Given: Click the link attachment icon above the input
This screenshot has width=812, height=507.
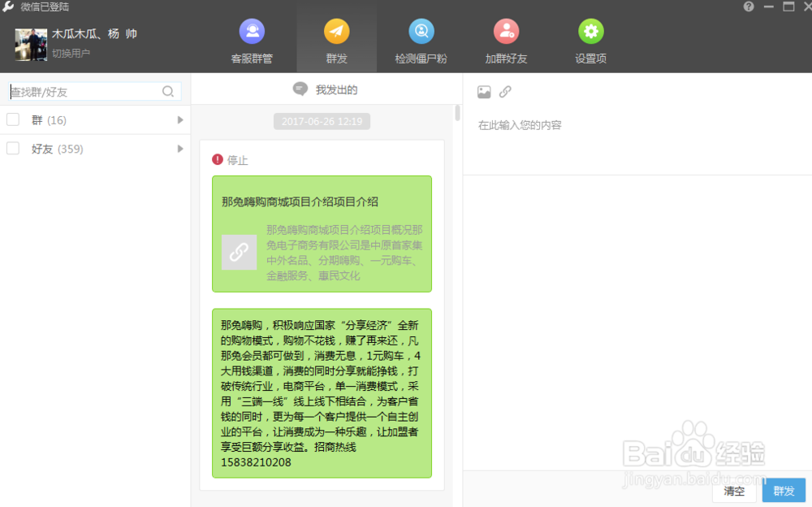Looking at the screenshot, I should tap(506, 92).
